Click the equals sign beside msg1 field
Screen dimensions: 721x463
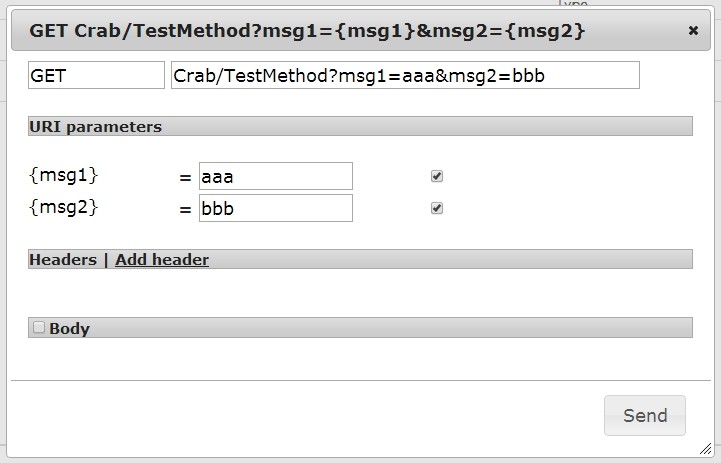pyautogui.click(x=185, y=177)
